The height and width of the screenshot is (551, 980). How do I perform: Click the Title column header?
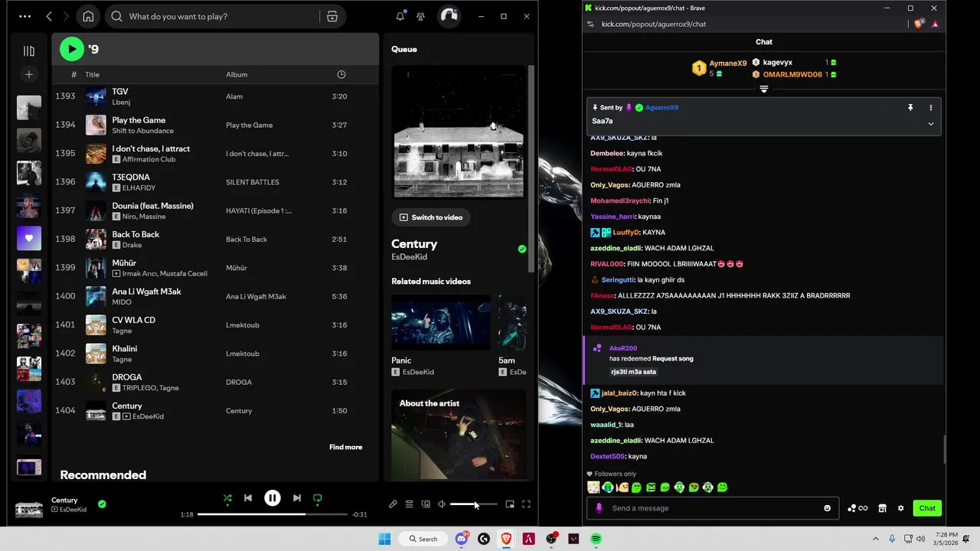coord(92,74)
